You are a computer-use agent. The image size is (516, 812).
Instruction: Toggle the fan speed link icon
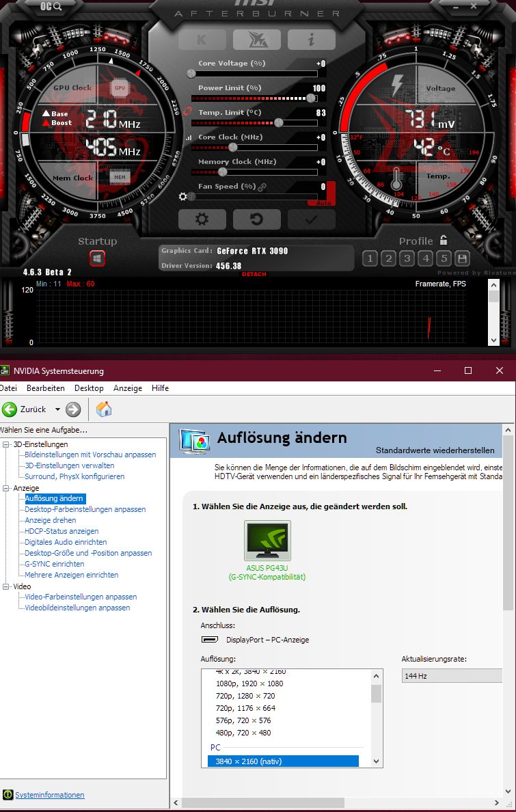point(262,187)
